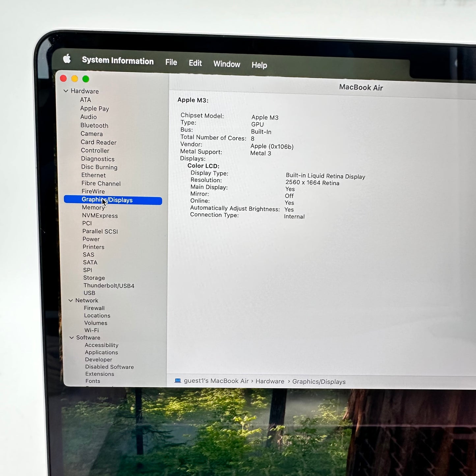Select NVMExpress in the sidebar
The width and height of the screenshot is (476, 476).
click(x=100, y=216)
